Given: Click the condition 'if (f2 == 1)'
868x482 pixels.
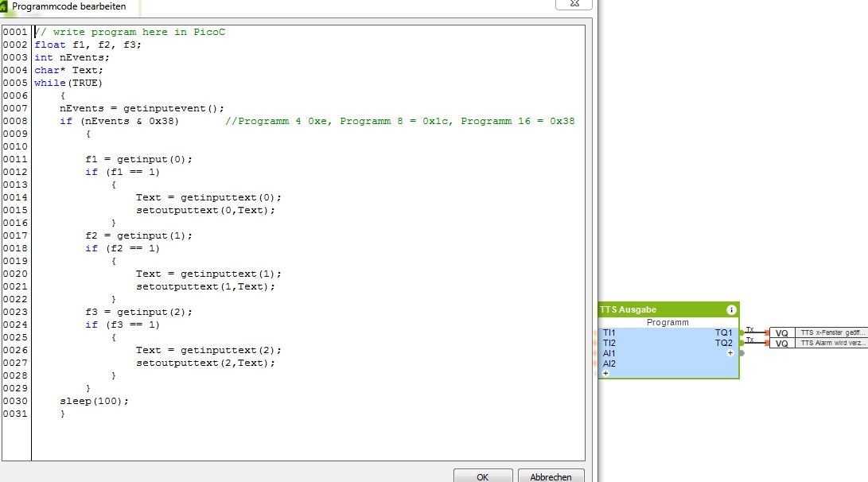Looking at the screenshot, I should pyautogui.click(x=123, y=248).
